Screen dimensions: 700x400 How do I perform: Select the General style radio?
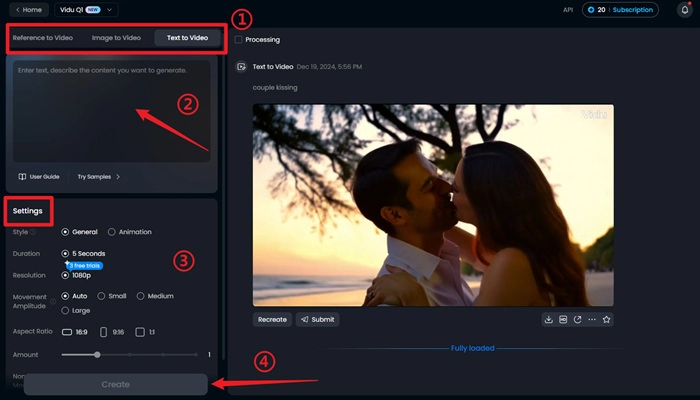65,232
